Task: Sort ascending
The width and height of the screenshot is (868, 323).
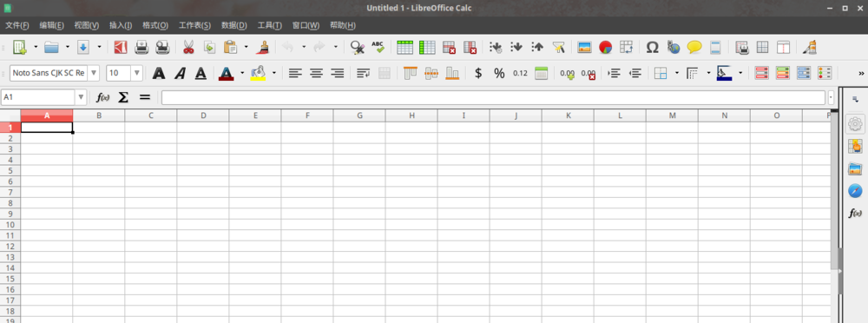Action: point(516,48)
